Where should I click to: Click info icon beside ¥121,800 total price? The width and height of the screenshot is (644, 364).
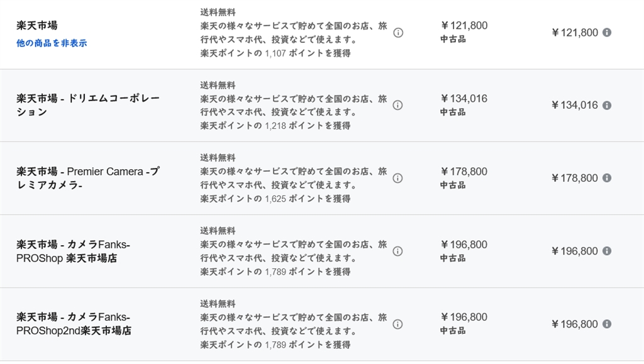[607, 33]
